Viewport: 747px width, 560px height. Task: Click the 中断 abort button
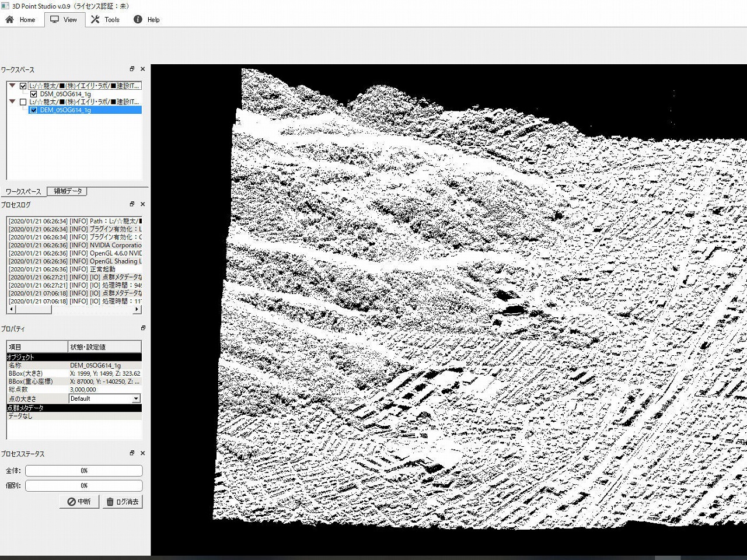point(79,502)
